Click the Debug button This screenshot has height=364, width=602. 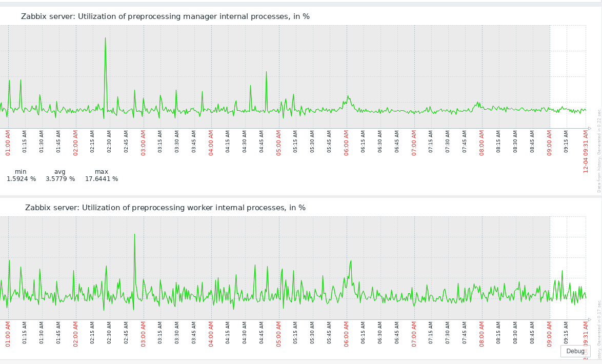click(575, 351)
